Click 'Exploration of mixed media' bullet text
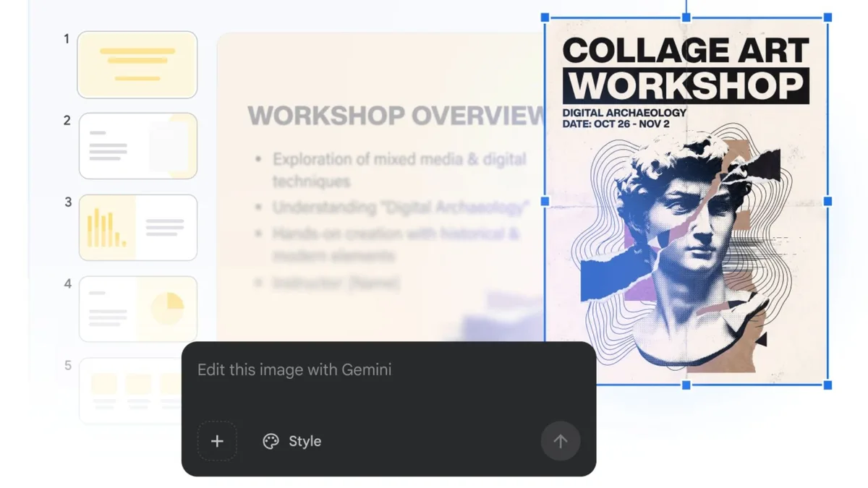The width and height of the screenshot is (868, 488). pyautogui.click(x=399, y=170)
